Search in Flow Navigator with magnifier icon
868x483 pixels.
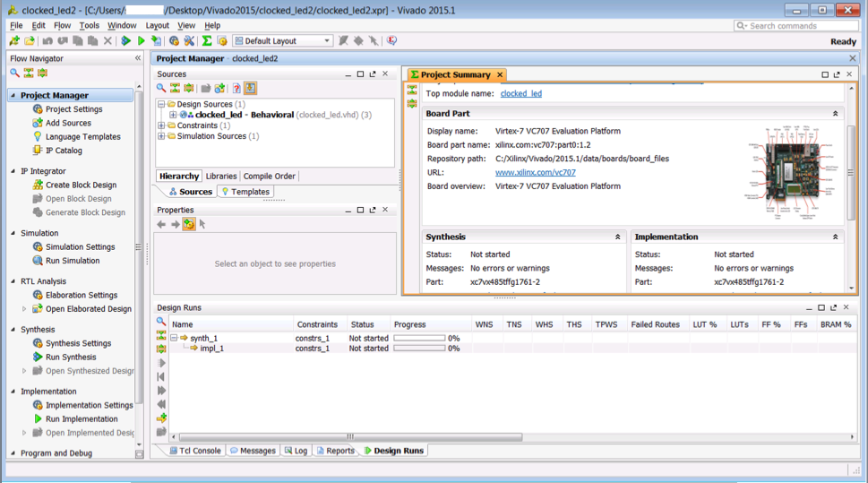click(15, 73)
